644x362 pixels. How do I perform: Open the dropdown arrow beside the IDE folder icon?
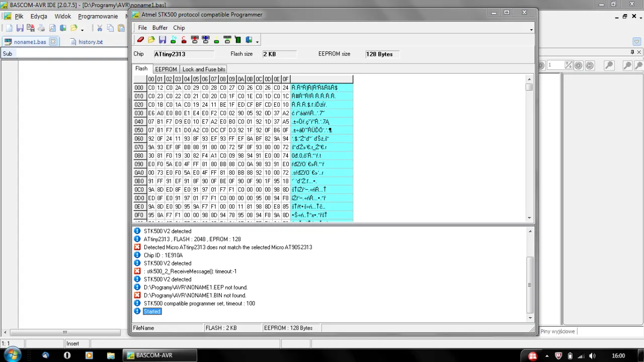(82, 29)
